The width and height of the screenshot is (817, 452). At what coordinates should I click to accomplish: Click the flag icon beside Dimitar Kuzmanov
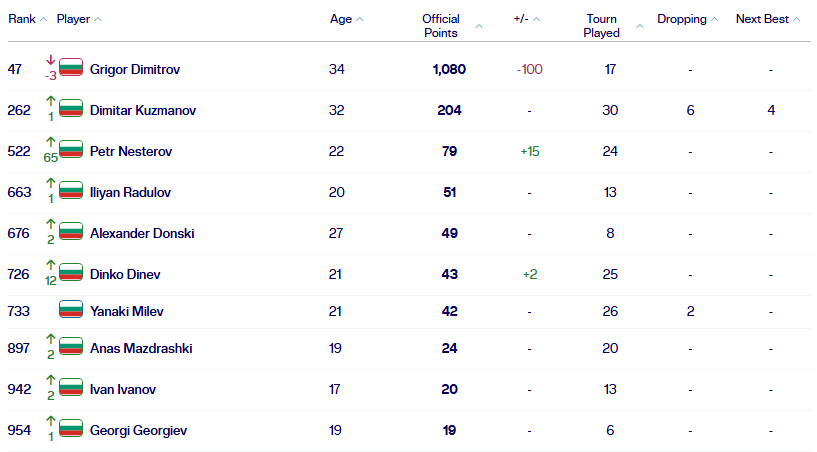click(71, 108)
